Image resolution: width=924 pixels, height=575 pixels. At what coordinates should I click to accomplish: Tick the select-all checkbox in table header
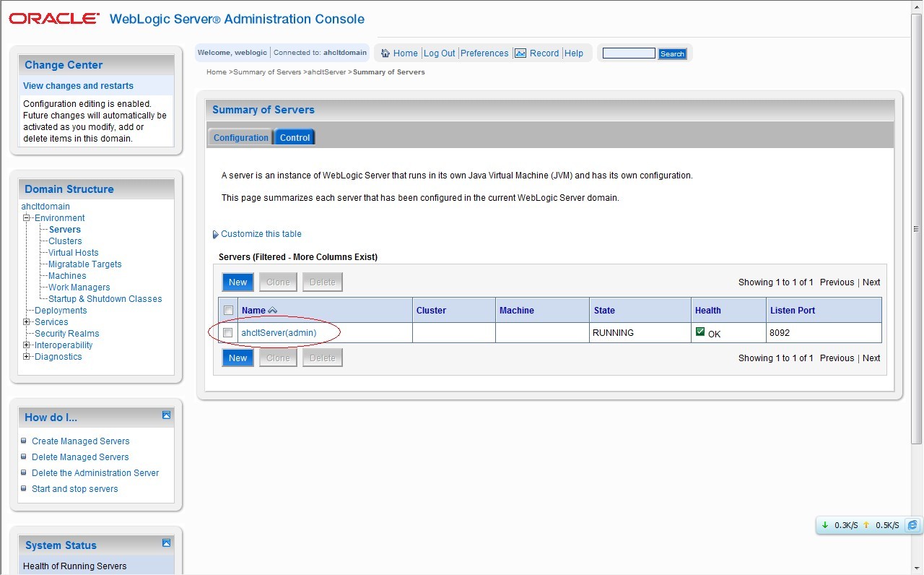[x=228, y=311]
